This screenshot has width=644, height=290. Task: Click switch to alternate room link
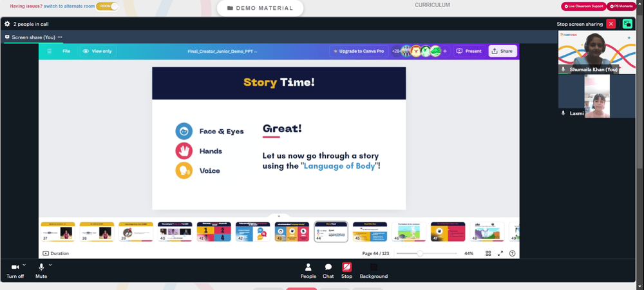[x=69, y=6]
